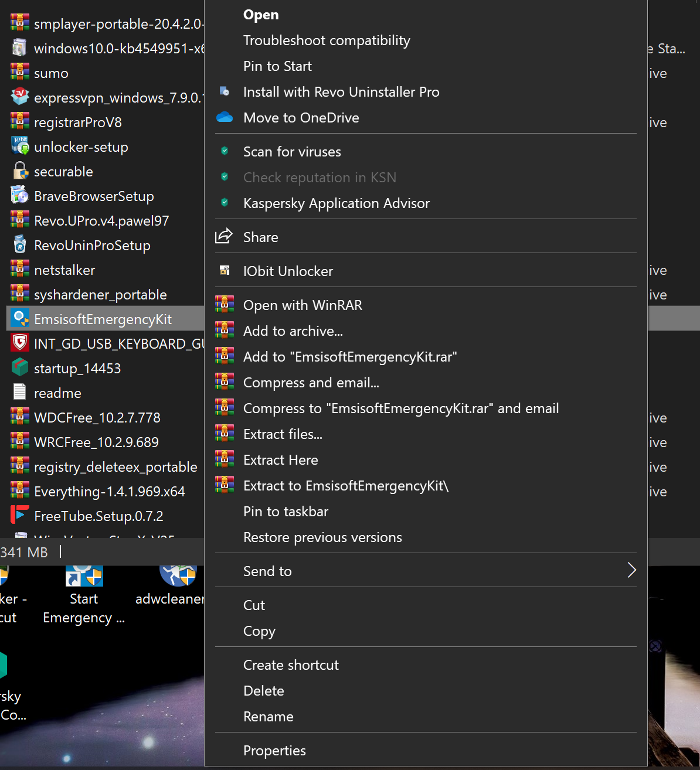Click the readme text document icon
The height and width of the screenshot is (770, 700).
20,392
